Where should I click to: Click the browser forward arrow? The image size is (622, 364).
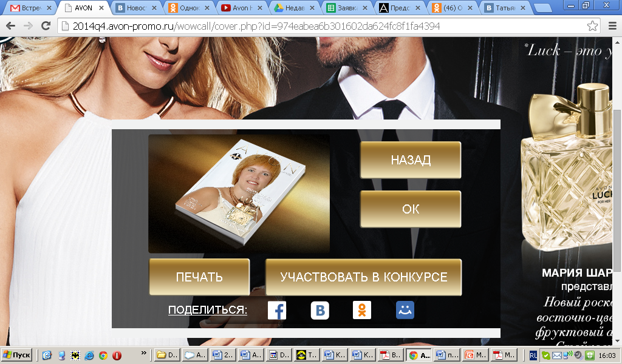(x=28, y=26)
